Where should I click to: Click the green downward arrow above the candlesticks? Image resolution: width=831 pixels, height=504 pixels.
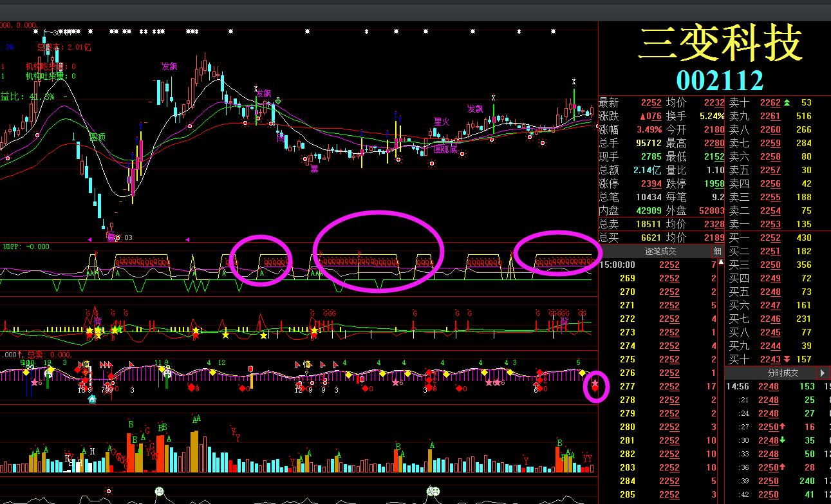pyautogui.click(x=277, y=101)
